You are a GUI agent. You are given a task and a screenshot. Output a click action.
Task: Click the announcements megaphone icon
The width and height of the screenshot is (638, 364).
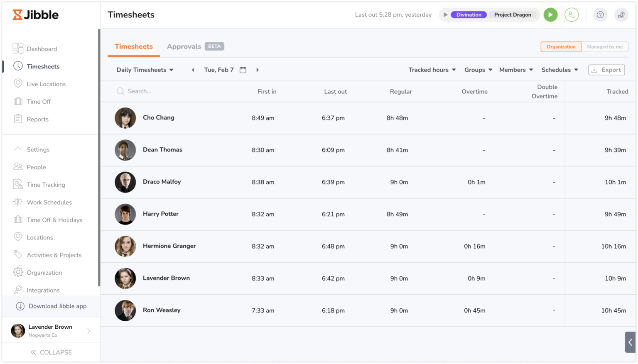[x=621, y=15]
